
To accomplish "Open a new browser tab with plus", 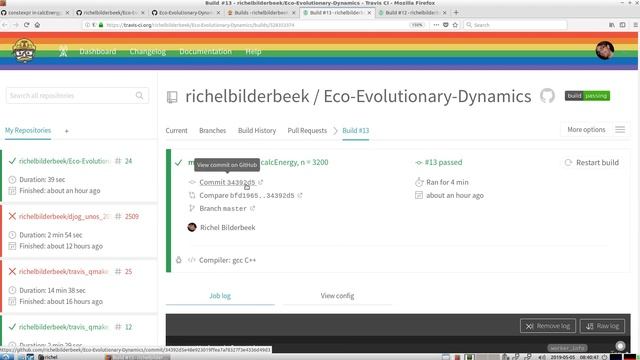I will [456, 13].
